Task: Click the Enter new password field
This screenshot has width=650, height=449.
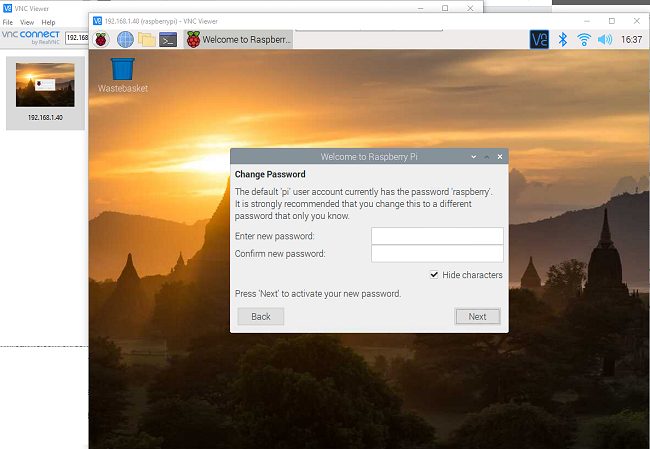Action: tap(437, 236)
